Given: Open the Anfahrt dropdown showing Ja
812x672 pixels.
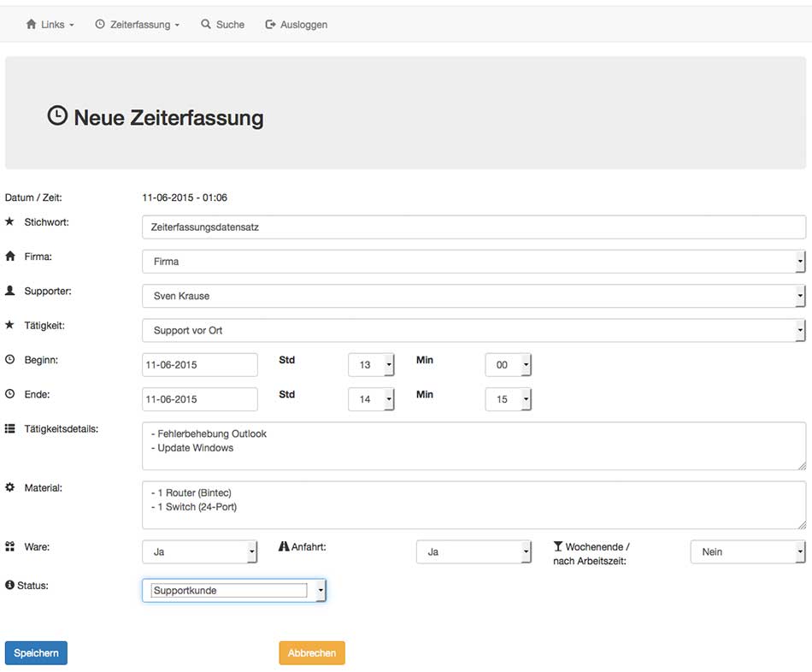Looking at the screenshot, I should tap(474, 551).
